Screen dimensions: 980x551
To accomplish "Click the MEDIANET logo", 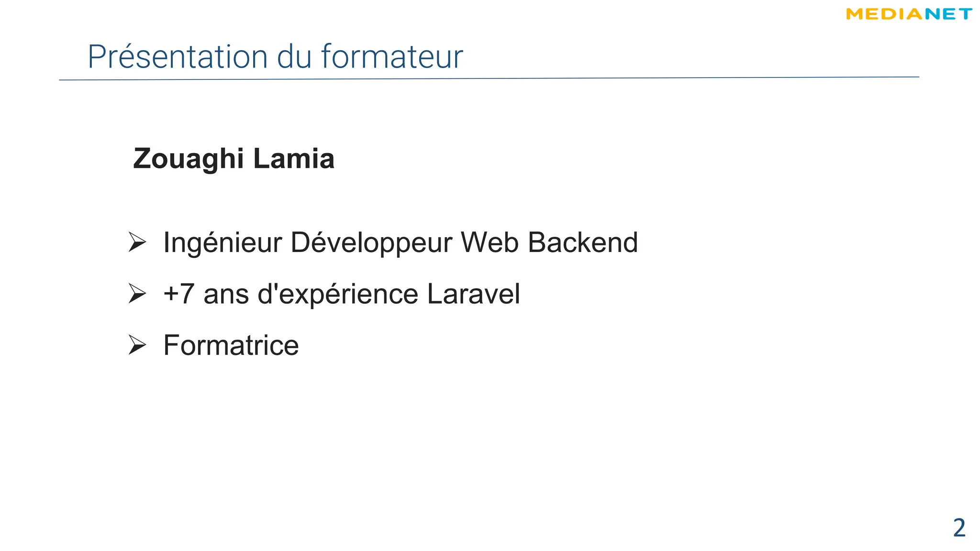I will (909, 14).
